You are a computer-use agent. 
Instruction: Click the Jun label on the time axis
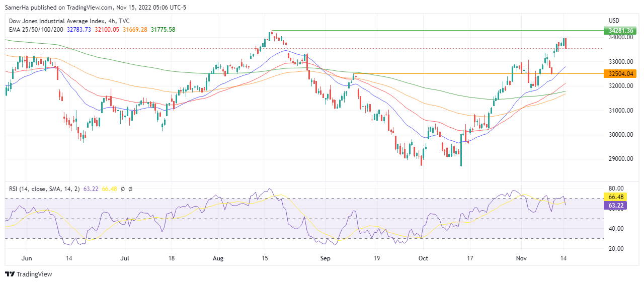27,258
